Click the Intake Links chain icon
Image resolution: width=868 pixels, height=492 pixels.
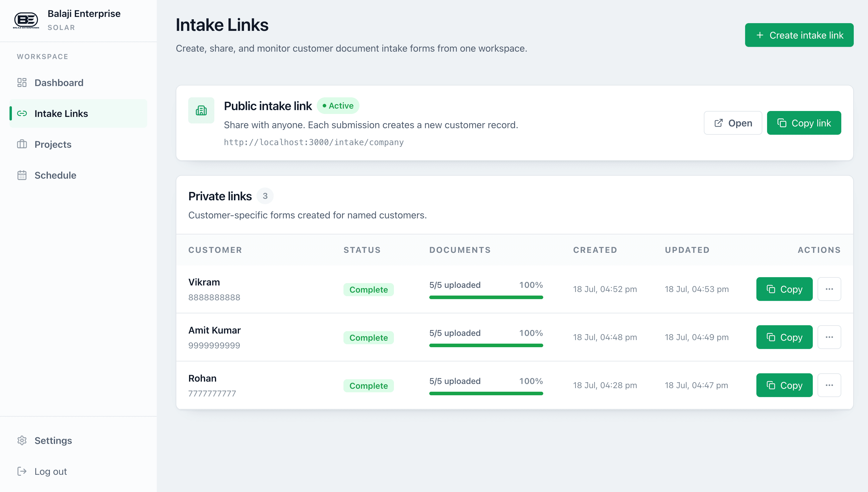click(x=22, y=114)
